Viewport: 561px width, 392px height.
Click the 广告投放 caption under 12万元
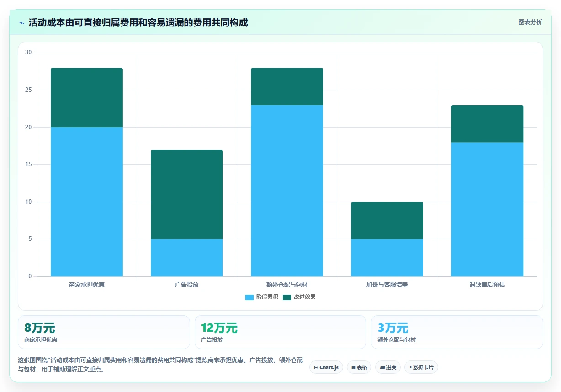coord(212,340)
